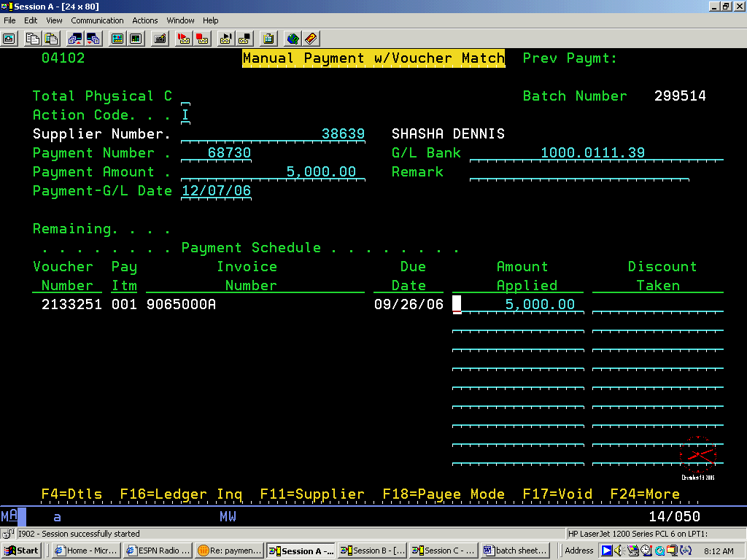Open the Communication menu
The width and height of the screenshot is (747, 560).
pyautogui.click(x=97, y=20)
